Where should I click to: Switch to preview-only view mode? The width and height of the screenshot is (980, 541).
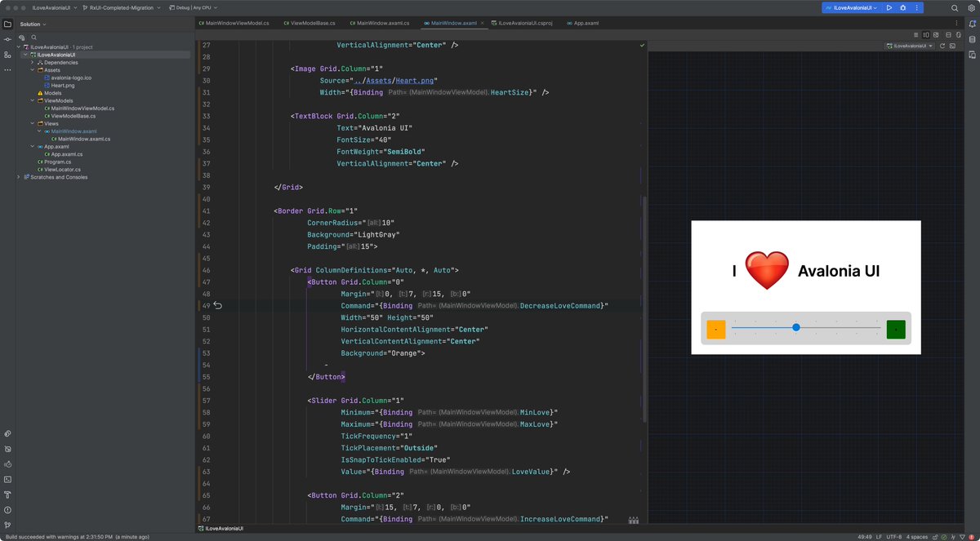(935, 35)
